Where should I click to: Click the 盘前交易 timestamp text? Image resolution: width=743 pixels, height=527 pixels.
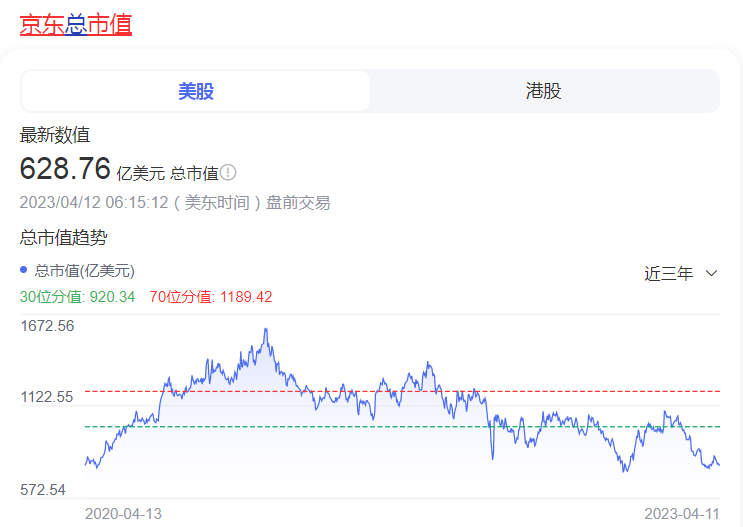[298, 203]
